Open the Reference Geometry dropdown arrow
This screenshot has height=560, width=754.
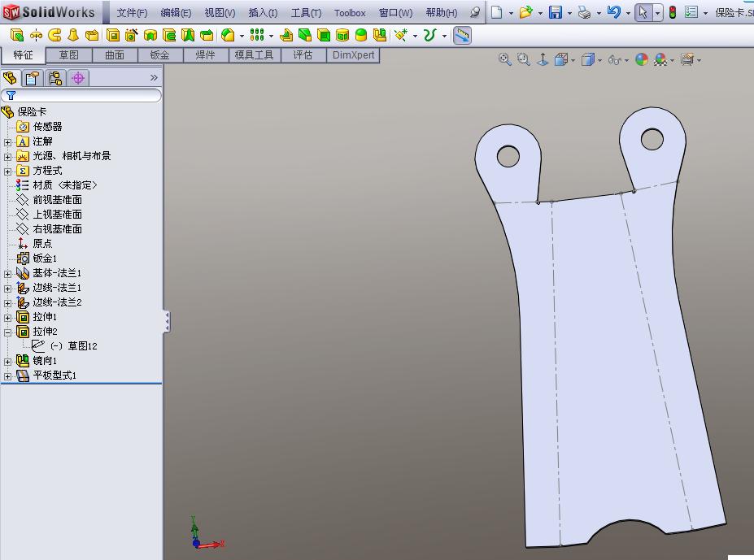pos(415,36)
